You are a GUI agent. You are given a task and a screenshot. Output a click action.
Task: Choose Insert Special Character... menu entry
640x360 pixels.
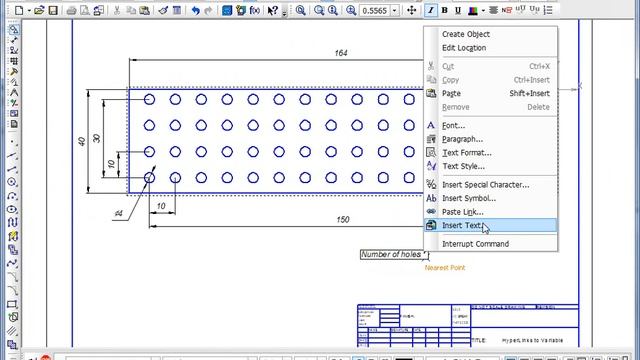pos(491,184)
